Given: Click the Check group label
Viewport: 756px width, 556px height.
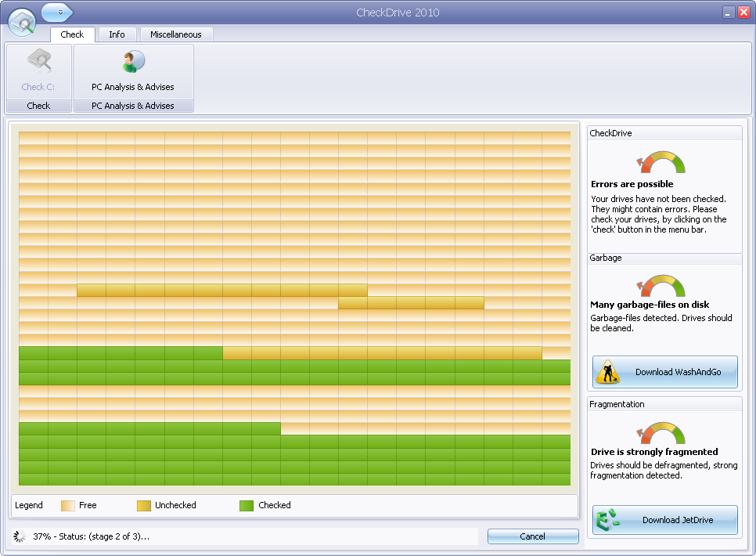Looking at the screenshot, I should click(38, 106).
